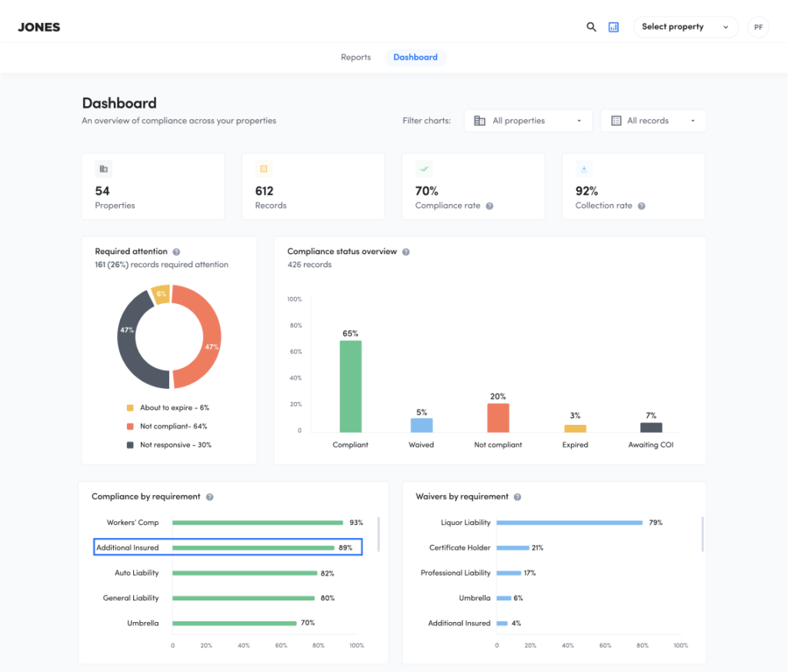Screen dimensions: 788x672
Task: Select the Additional Insured 89% row
Action: click(x=228, y=547)
